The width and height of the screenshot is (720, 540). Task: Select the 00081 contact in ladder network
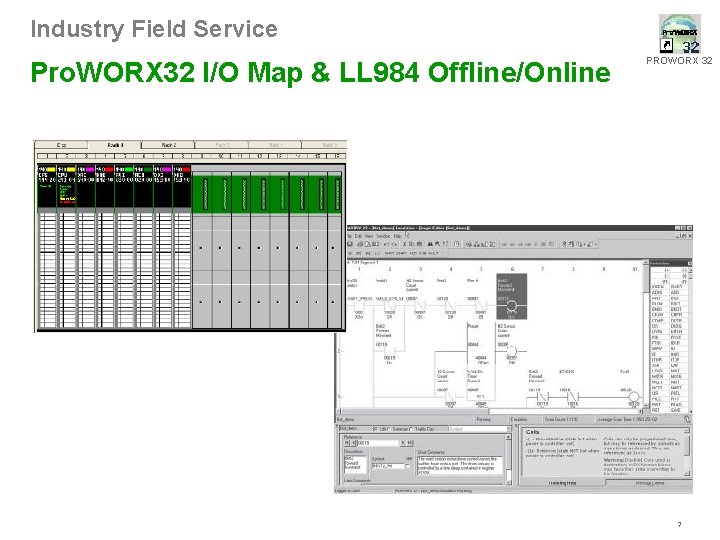pyautogui.click(x=479, y=306)
